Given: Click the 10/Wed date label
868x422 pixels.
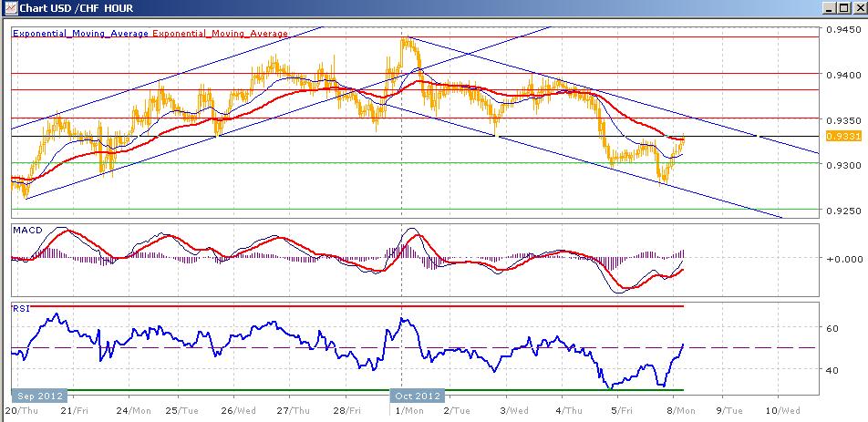Looking at the screenshot, I should pyautogui.click(x=781, y=410).
